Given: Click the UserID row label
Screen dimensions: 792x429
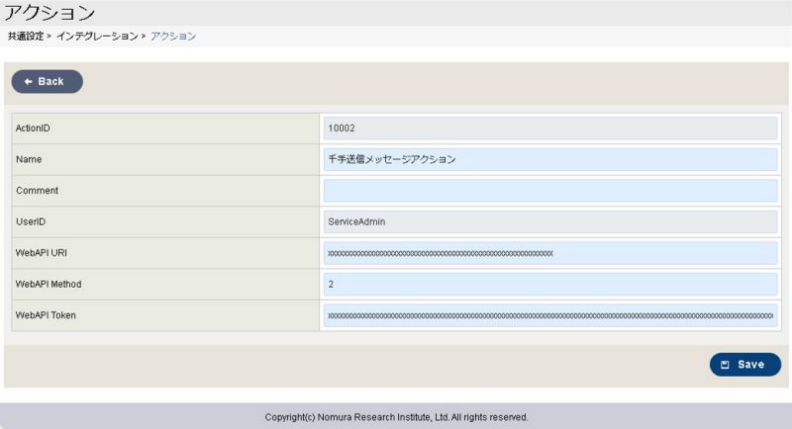Looking at the screenshot, I should [30, 222].
